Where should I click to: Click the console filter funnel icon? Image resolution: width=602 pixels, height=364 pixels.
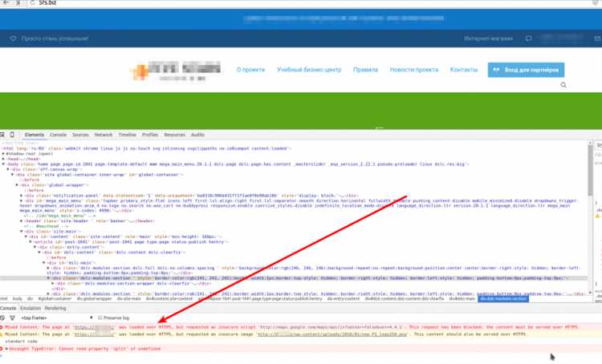click(12, 318)
